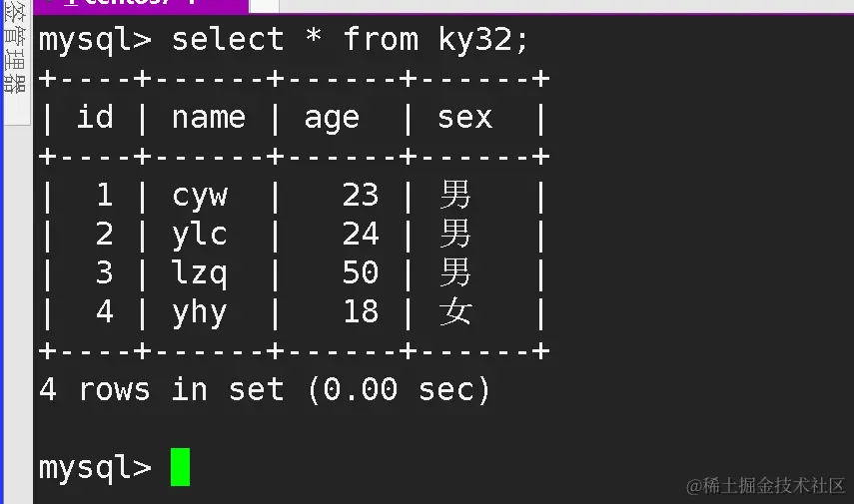This screenshot has height=504, width=854.
Task: Select the name 'cyw' in row 1
Action: [200, 195]
